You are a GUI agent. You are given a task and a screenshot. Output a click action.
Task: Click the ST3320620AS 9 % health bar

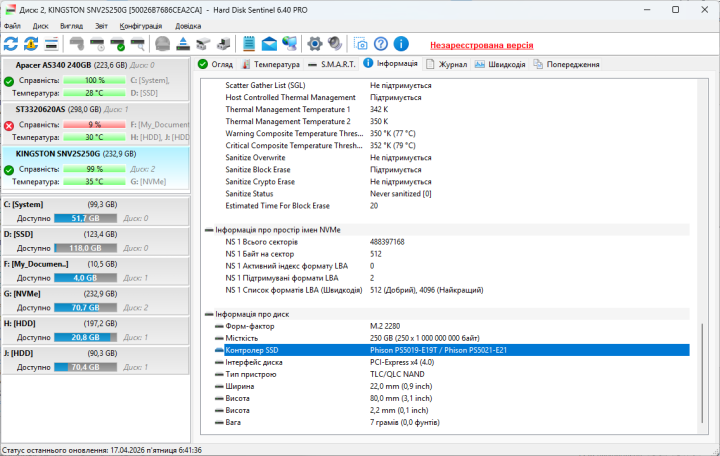click(x=94, y=124)
